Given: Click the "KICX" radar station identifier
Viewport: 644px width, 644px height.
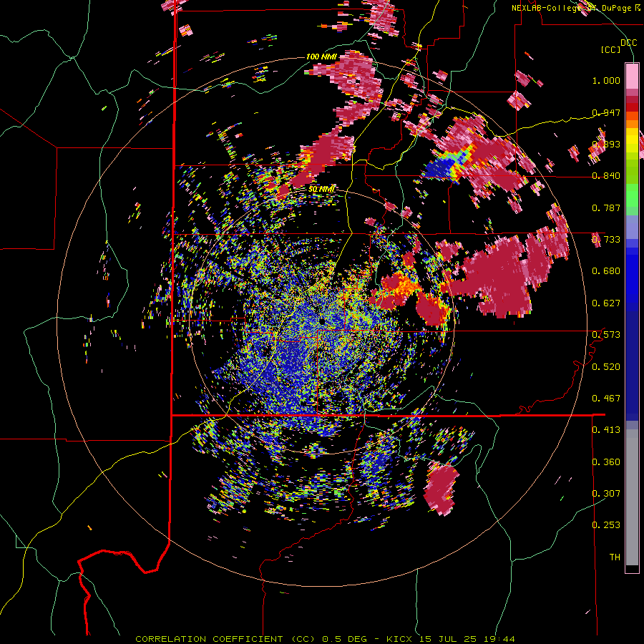Looking at the screenshot, I should pos(401,639).
